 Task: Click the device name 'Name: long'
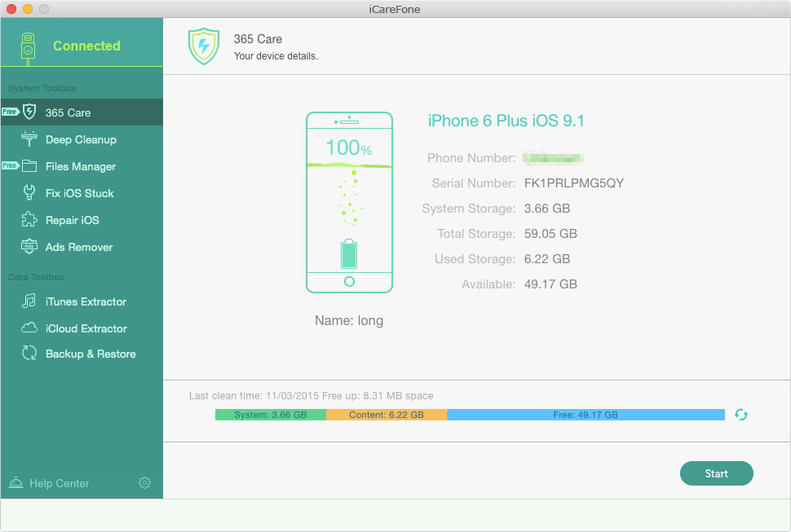pos(349,321)
